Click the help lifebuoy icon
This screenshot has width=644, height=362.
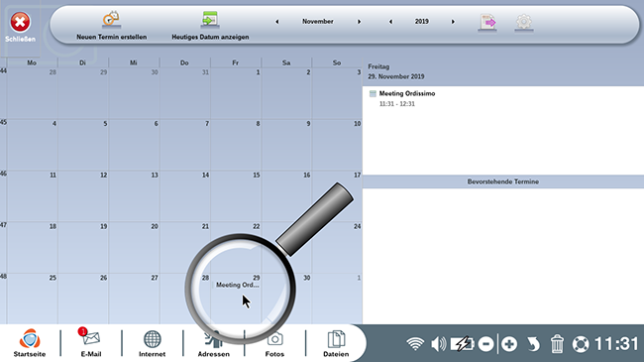pyautogui.click(x=581, y=344)
